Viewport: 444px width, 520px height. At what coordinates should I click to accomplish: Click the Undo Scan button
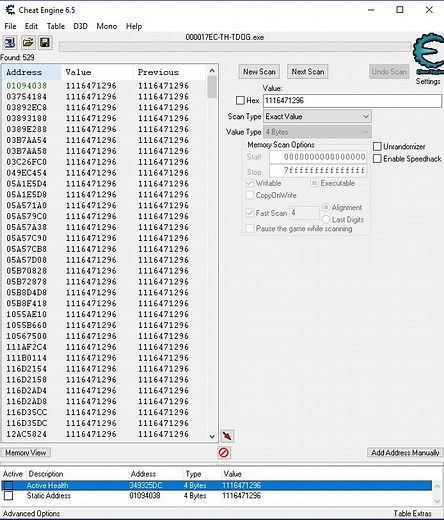(389, 72)
